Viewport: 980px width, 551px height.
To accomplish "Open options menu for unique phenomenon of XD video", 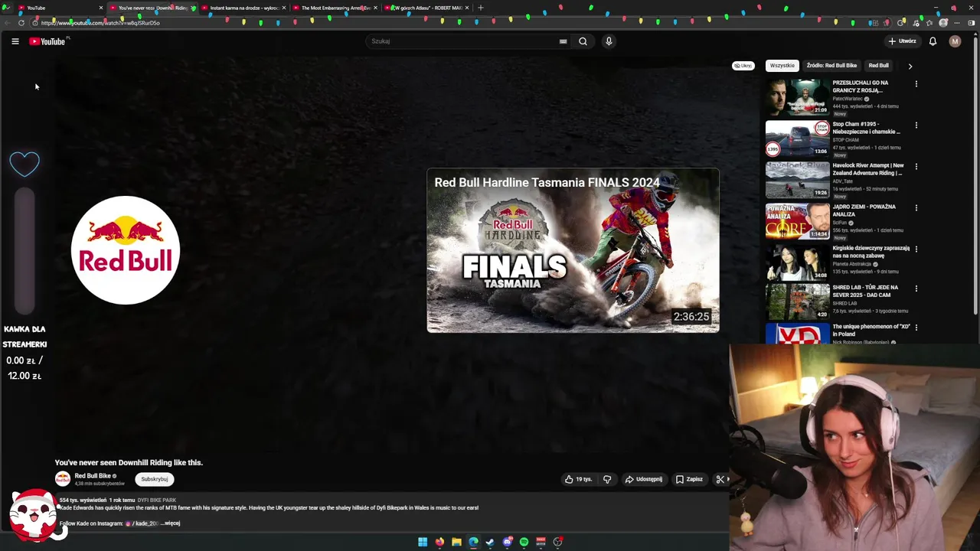I will point(916,328).
